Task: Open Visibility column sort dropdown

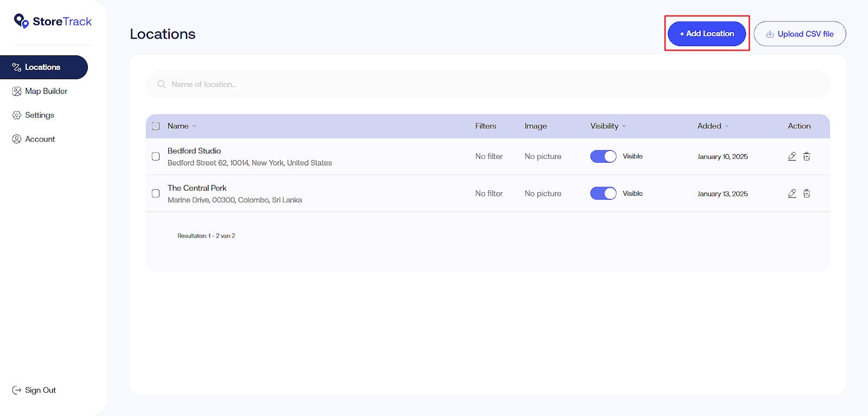Action: click(624, 126)
